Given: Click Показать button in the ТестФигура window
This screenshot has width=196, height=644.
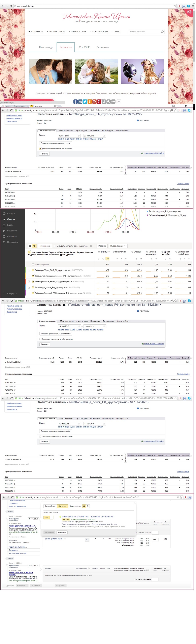Looking at the screenshot, I should pos(44,154).
